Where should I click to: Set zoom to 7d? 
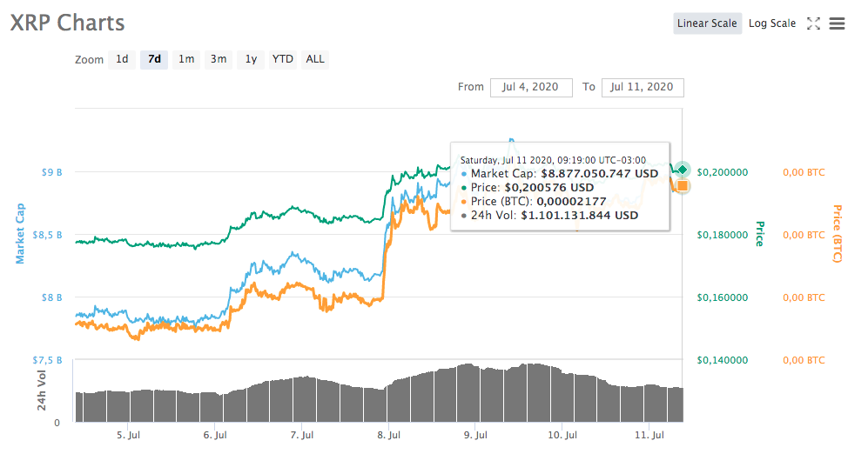(154, 59)
